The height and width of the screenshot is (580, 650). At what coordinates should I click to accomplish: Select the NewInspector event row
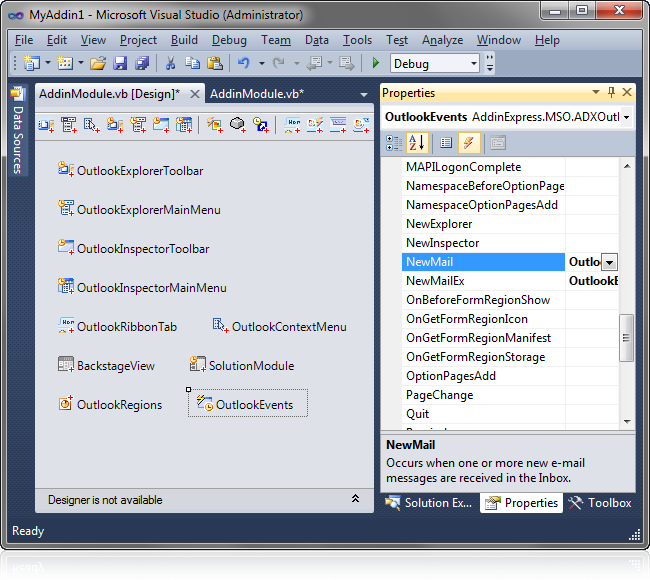[x=510, y=243]
